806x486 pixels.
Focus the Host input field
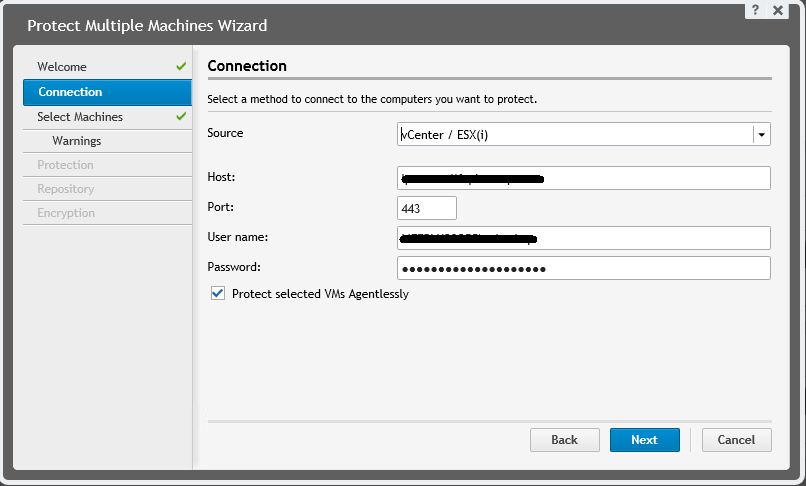[583, 178]
